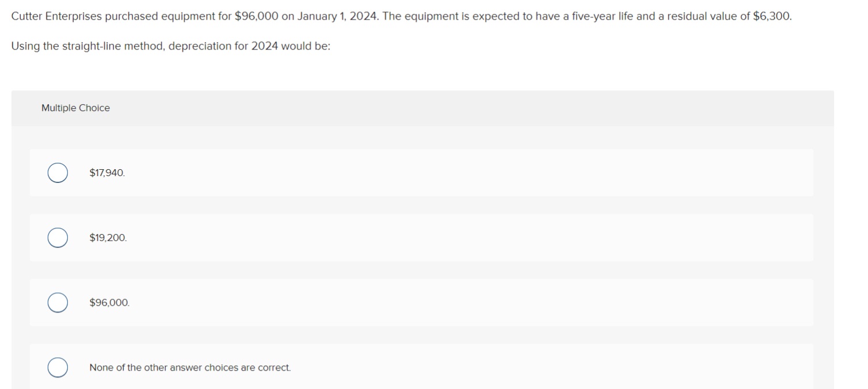Viewport: 868px width, 389px height.
Task: Click the 'None of the other answer choices' row
Action: [x=403, y=367]
